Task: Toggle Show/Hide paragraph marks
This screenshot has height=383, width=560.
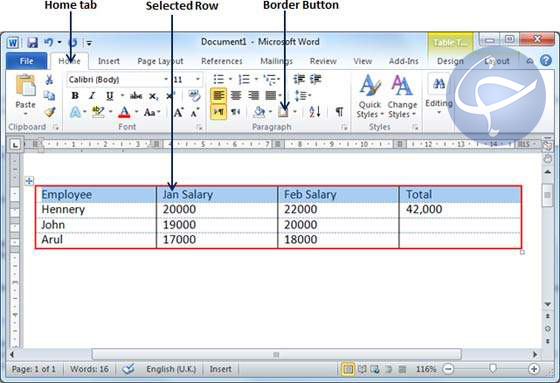Action: [x=339, y=112]
